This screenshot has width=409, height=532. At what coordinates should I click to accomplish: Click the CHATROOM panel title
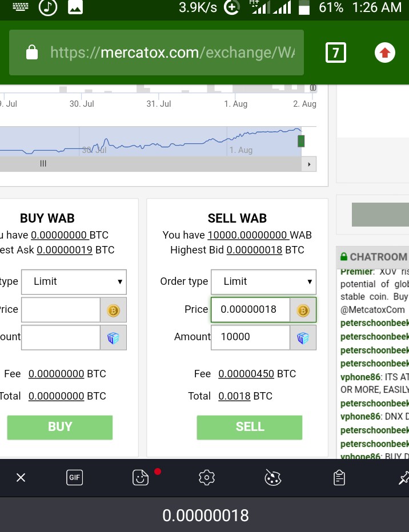tap(379, 257)
